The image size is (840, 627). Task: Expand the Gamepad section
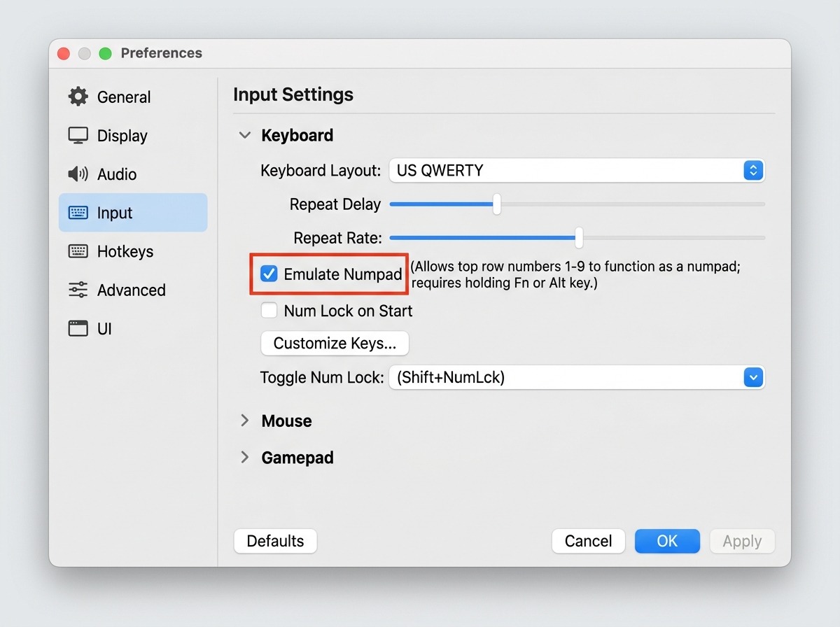point(245,458)
